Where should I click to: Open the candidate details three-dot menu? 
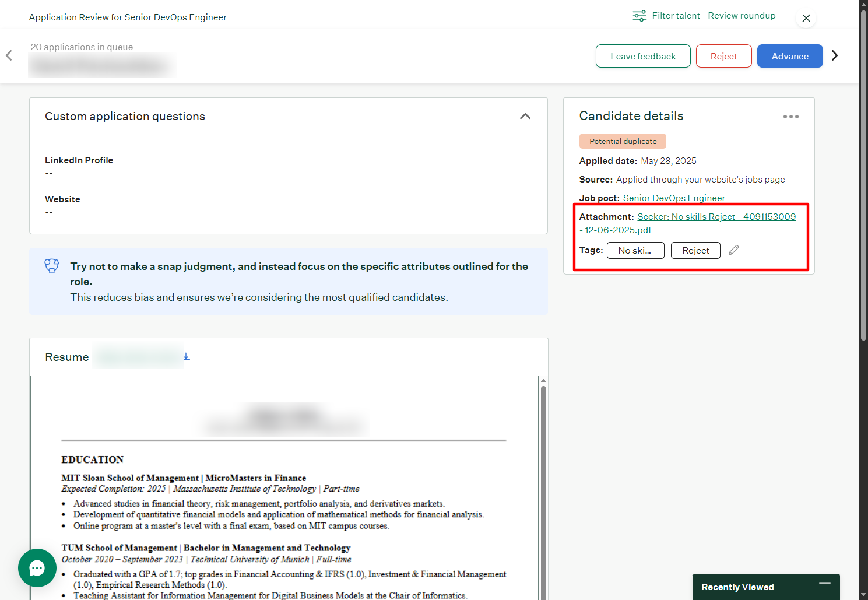(790, 117)
